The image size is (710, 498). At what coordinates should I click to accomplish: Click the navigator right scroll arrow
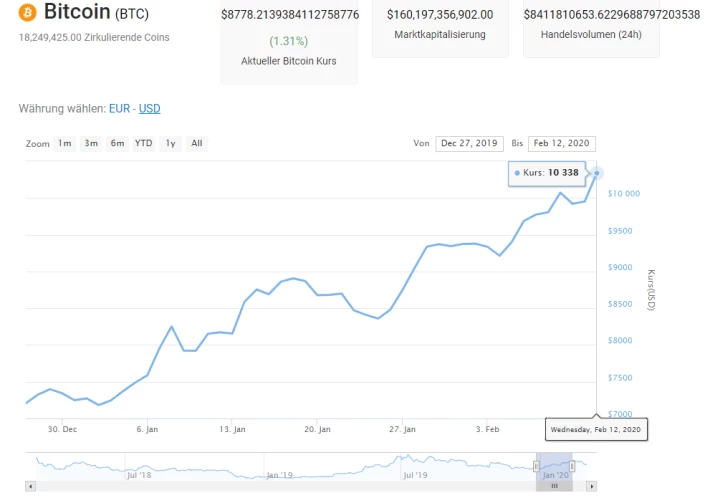coord(591,487)
